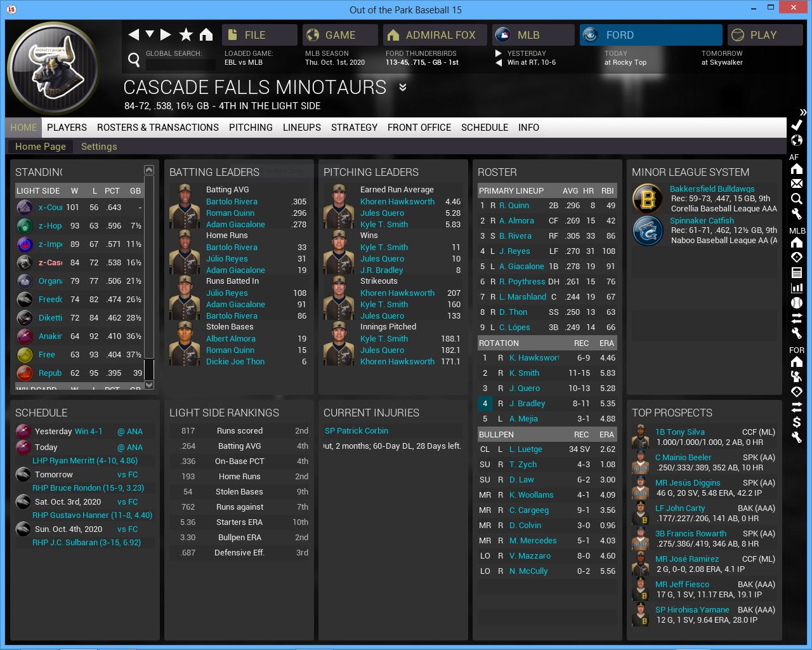The height and width of the screenshot is (650, 812).
Task: Click the checkmark icon atop right sidebar
Action: click(x=797, y=125)
